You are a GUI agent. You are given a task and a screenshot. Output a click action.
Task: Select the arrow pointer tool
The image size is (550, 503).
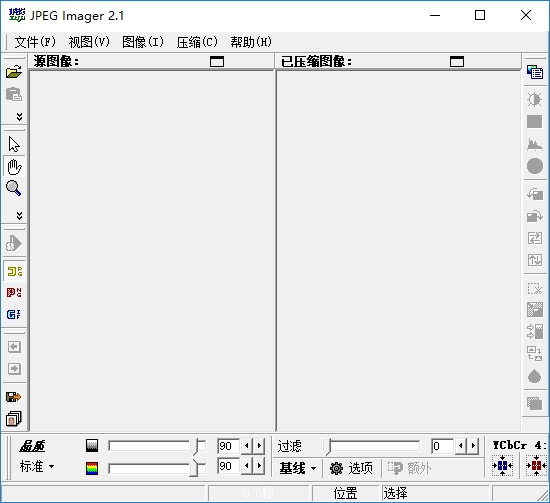click(14, 144)
